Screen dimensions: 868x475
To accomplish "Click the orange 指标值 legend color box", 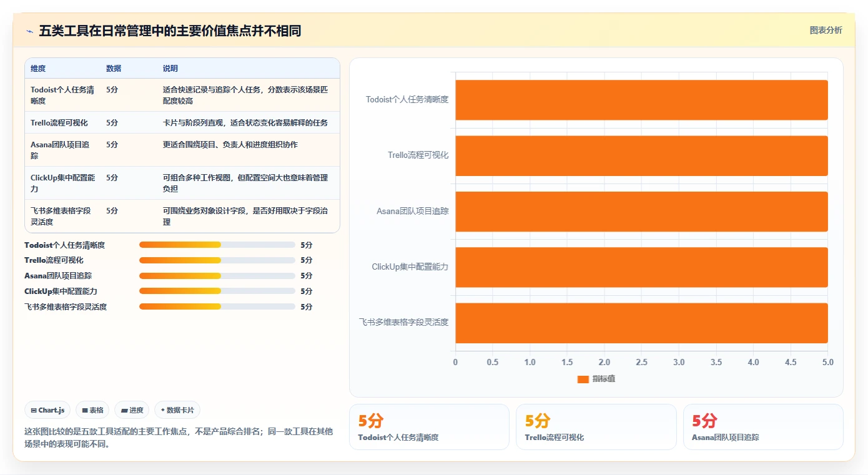I will 583,379.
